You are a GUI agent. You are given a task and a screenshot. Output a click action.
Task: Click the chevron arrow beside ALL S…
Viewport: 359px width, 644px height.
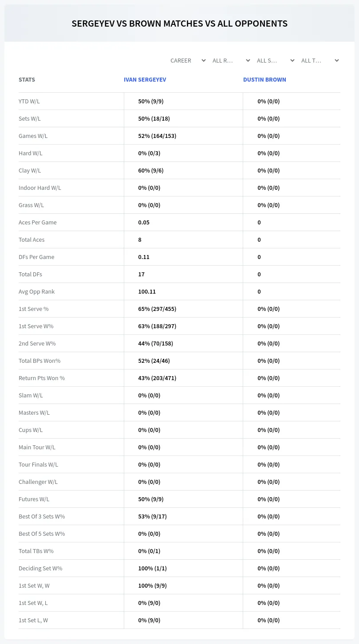point(292,60)
